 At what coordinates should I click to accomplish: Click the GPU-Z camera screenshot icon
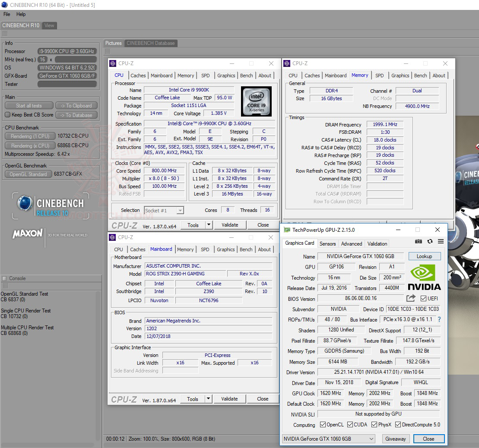coord(419,241)
